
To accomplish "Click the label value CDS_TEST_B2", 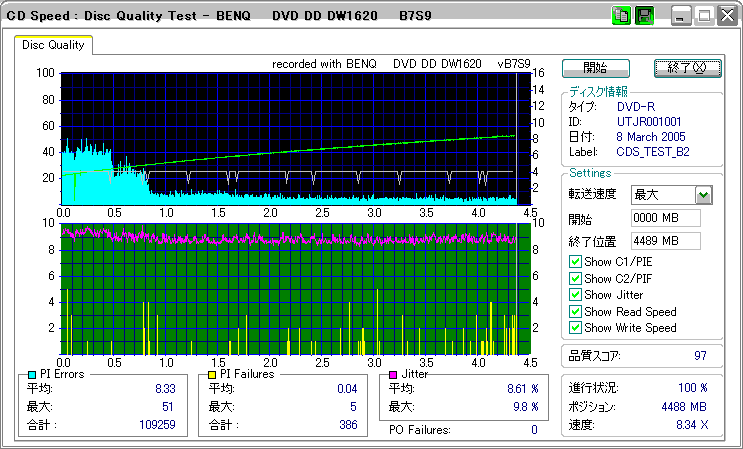I will (652, 152).
